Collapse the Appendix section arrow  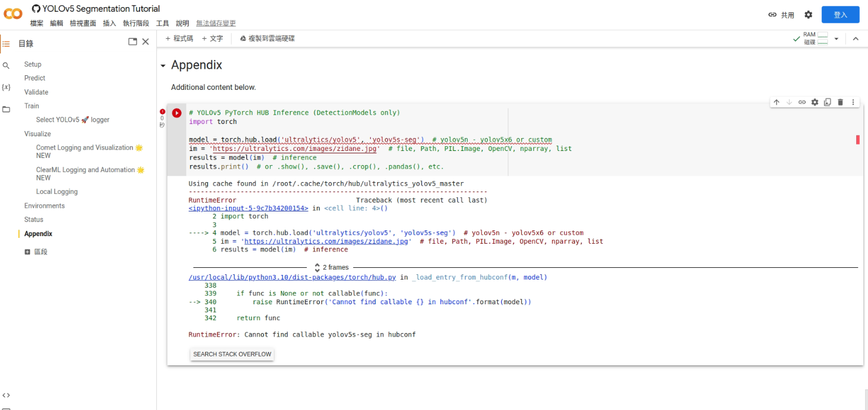tap(163, 65)
